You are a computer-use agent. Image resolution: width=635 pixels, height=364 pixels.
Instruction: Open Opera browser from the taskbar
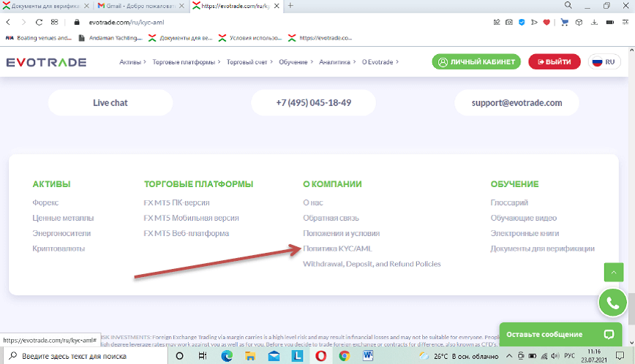coord(321,356)
